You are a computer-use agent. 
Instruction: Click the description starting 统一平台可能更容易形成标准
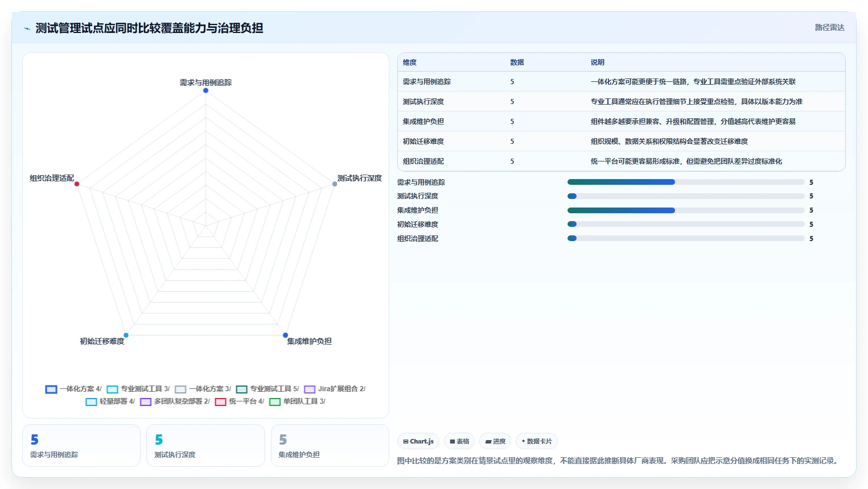pyautogui.click(x=686, y=161)
